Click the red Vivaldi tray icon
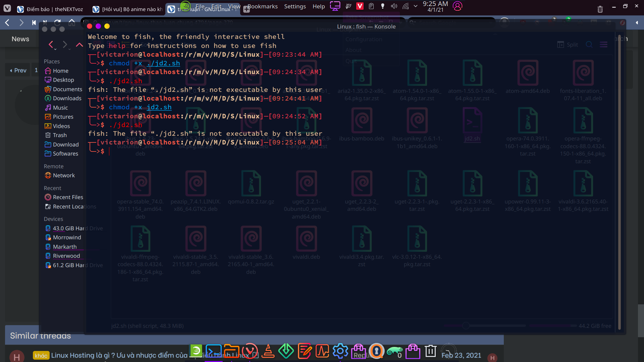This screenshot has height=362, width=644. [360, 6]
